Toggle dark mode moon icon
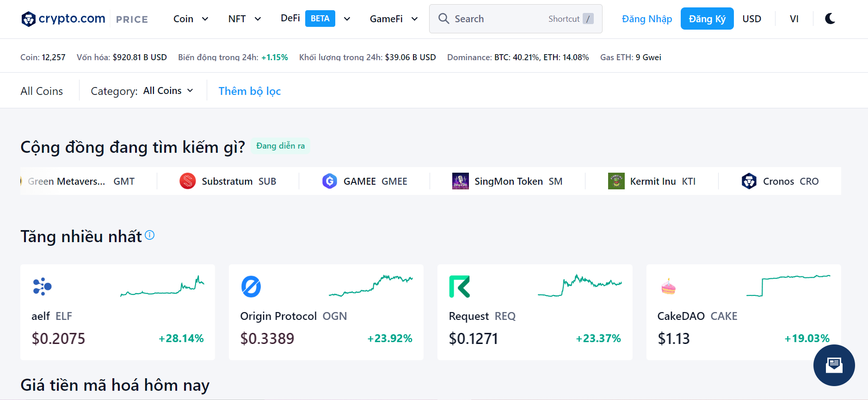This screenshot has height=400, width=868. pyautogui.click(x=830, y=19)
